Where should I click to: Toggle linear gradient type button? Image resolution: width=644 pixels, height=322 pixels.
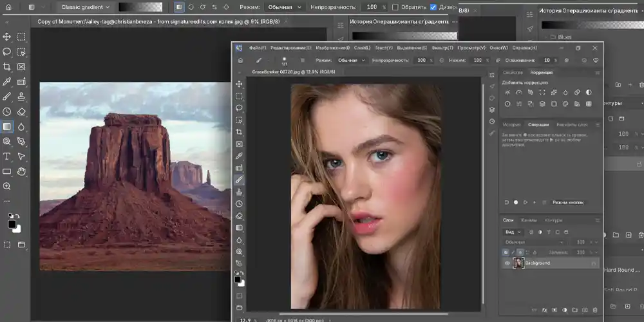coord(178,7)
